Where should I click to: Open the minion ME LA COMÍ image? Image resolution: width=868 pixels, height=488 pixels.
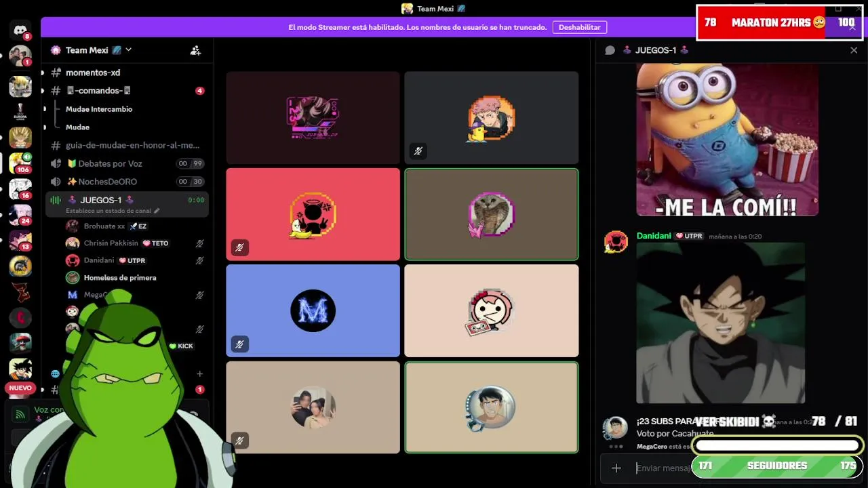727,140
